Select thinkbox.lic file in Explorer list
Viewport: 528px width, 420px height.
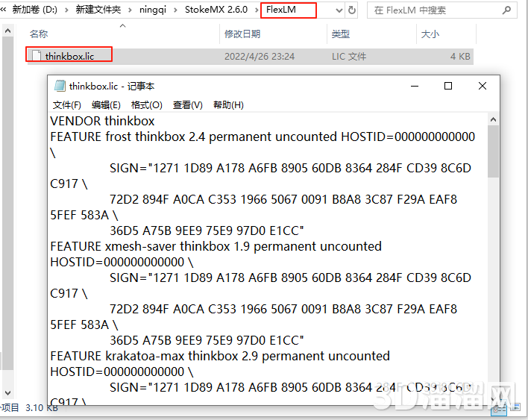pos(250,56)
